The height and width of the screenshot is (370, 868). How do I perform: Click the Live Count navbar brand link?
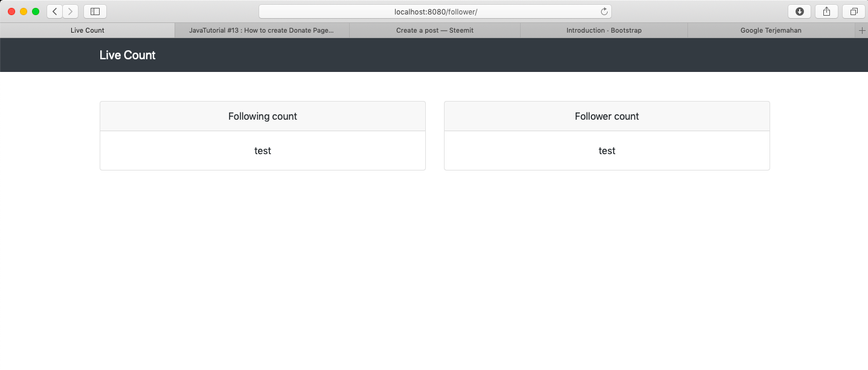pyautogui.click(x=127, y=55)
